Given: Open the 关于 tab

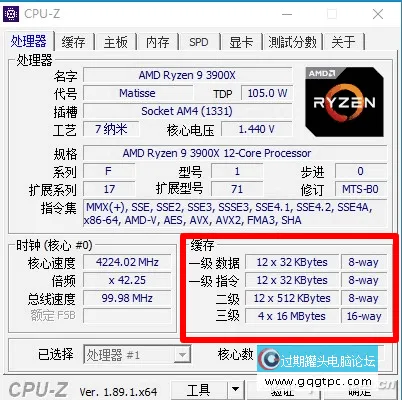Looking at the screenshot, I should click(x=343, y=42).
